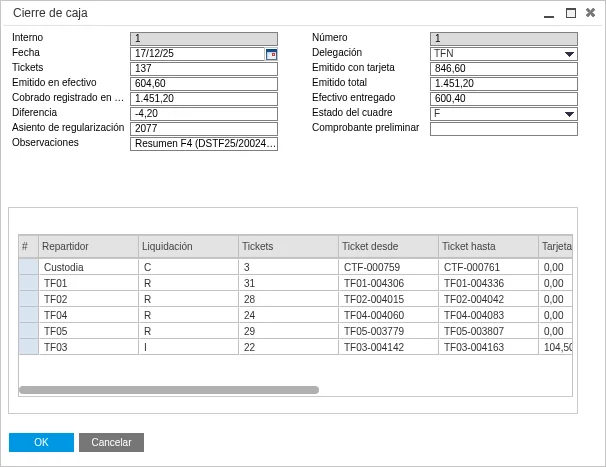The image size is (606, 467).
Task: Click the Cancelar button
Action: (x=111, y=442)
